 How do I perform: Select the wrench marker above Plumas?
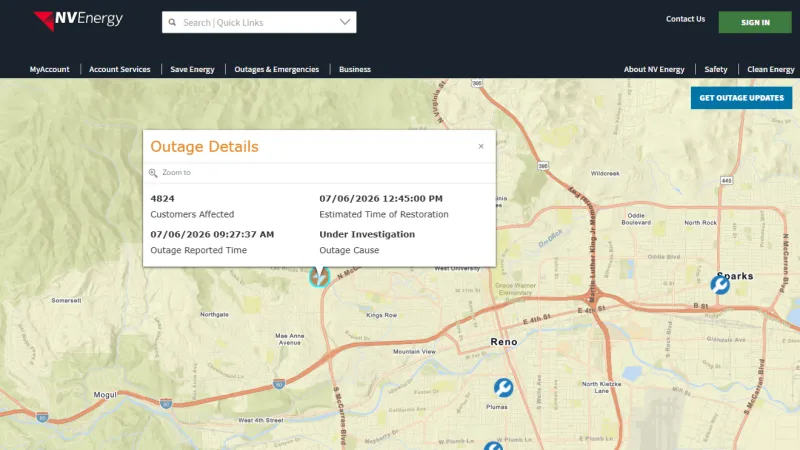pyautogui.click(x=503, y=388)
